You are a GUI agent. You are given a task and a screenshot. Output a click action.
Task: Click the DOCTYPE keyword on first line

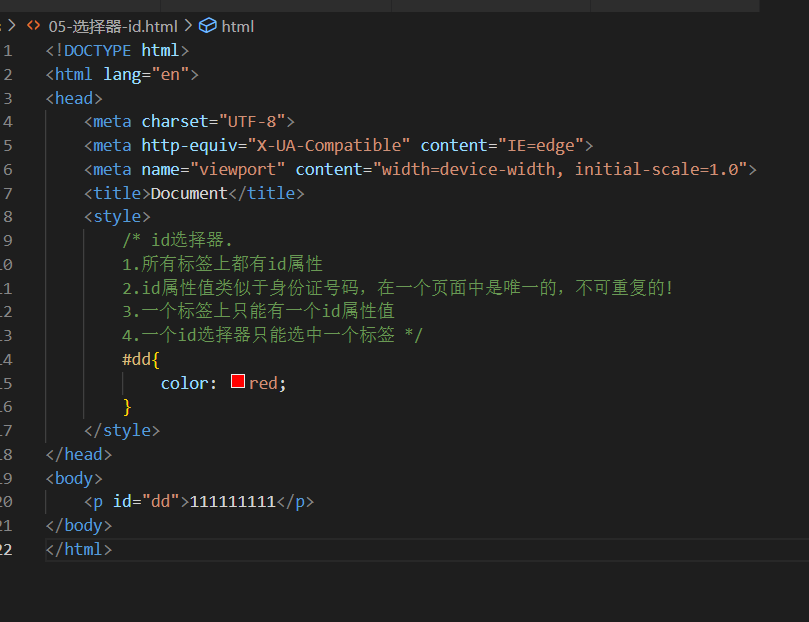coord(97,50)
